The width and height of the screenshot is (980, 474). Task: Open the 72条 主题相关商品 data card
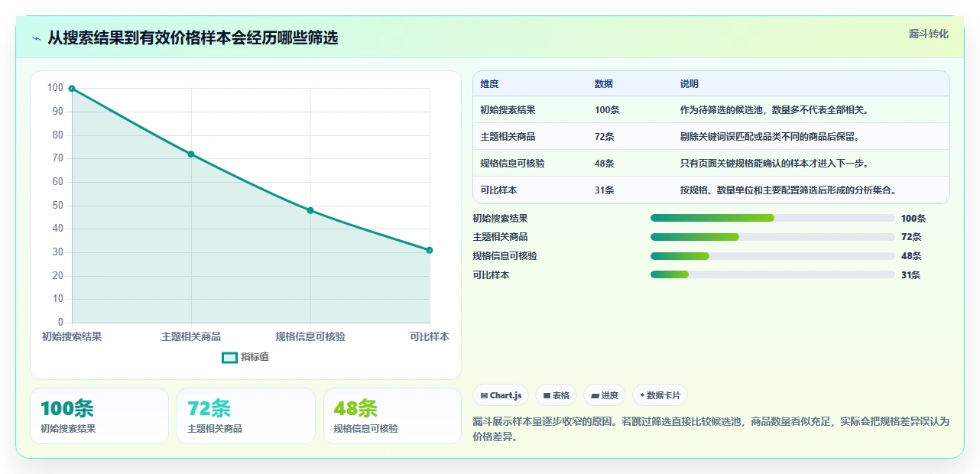tap(246, 416)
